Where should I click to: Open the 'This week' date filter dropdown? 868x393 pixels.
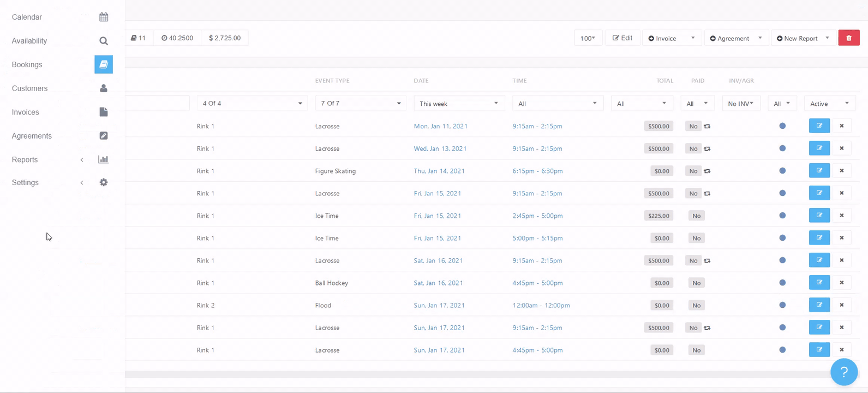click(x=459, y=104)
